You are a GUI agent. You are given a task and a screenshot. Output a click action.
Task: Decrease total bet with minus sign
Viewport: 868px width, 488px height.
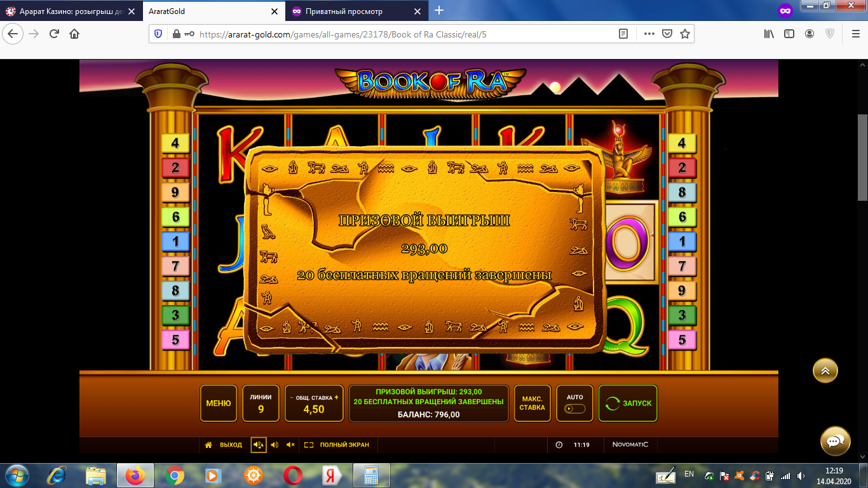pyautogui.click(x=292, y=398)
